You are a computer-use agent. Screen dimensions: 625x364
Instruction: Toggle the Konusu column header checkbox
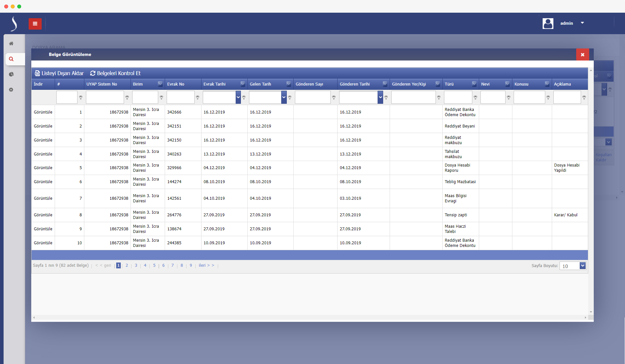(x=547, y=84)
